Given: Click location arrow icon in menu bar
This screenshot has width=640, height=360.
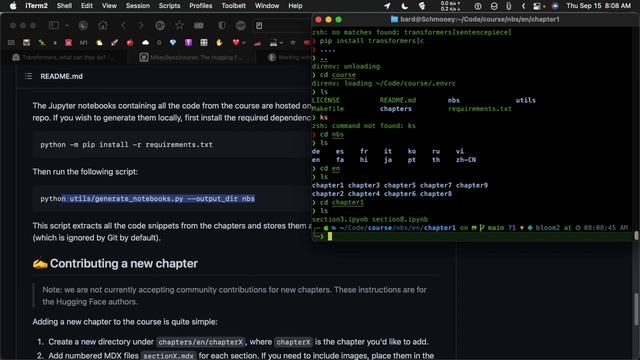Looking at the screenshot, I should click(x=387, y=6).
